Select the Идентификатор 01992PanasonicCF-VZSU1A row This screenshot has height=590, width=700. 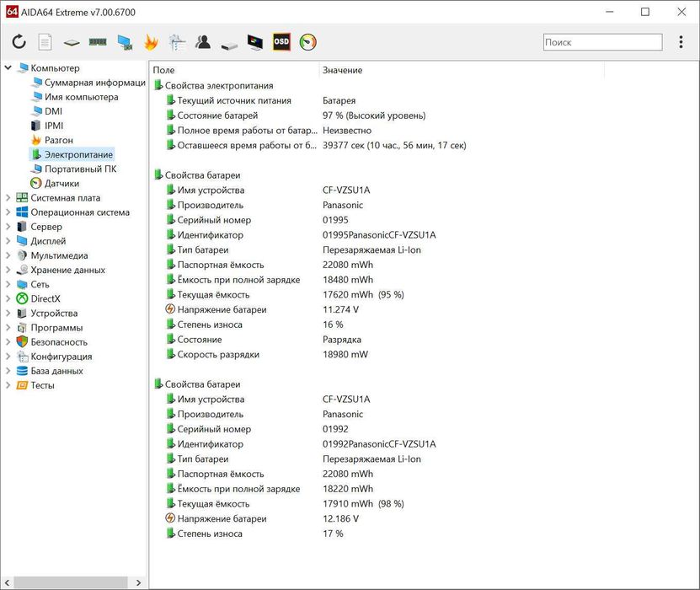click(x=301, y=444)
